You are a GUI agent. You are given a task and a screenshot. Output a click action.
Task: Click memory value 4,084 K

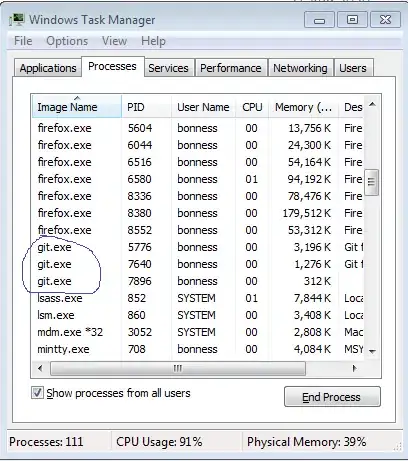[312, 349]
